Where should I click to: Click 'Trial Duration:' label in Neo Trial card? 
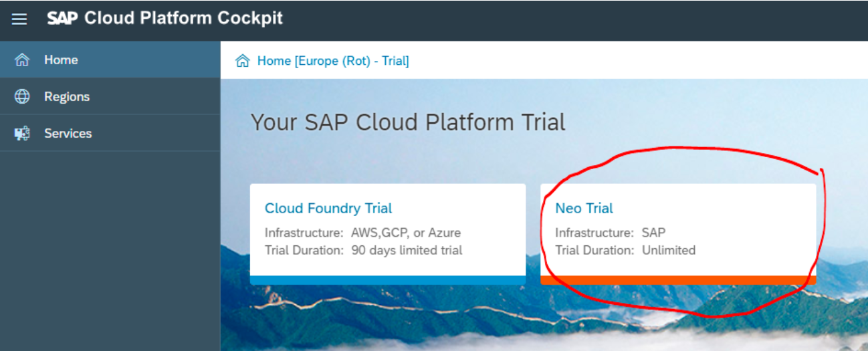(594, 250)
